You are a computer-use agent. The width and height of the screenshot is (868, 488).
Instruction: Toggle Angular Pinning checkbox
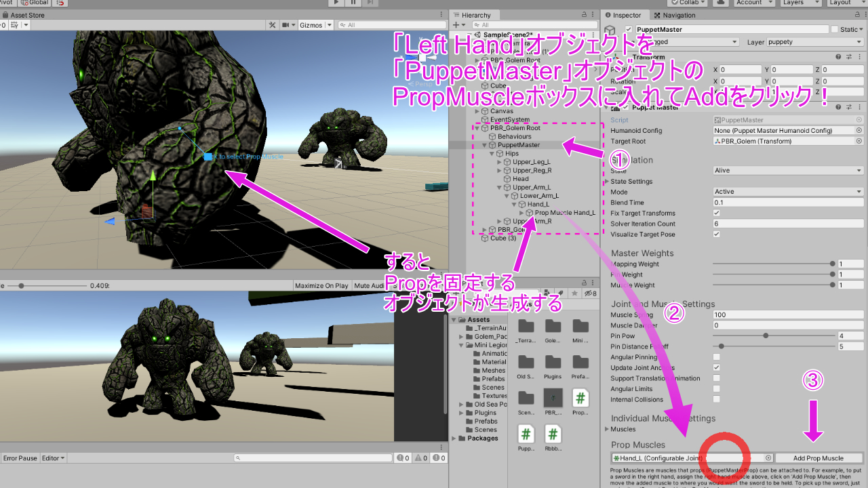click(x=717, y=357)
